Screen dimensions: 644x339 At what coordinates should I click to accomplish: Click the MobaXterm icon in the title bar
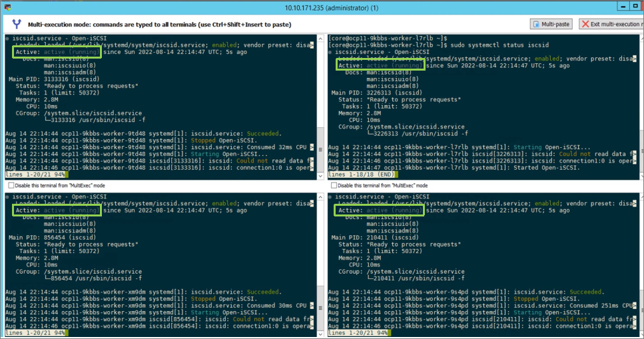pos(7,7)
